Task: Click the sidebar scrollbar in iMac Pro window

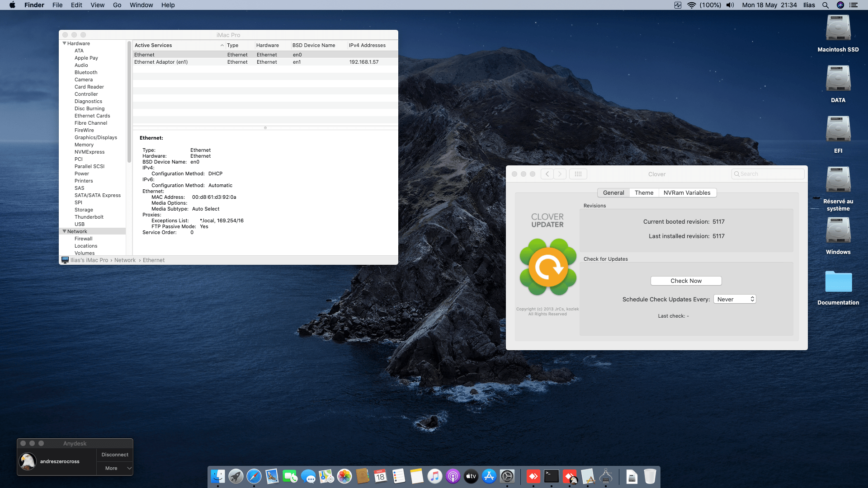Action: click(x=129, y=102)
